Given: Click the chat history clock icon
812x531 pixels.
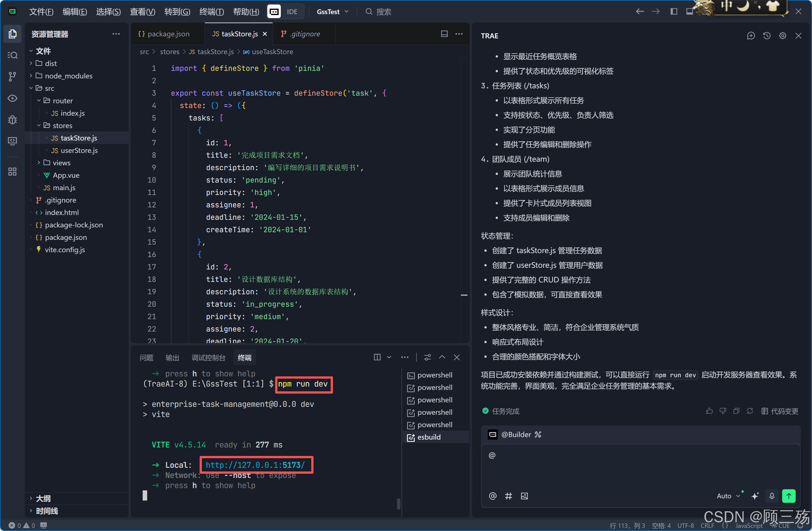Looking at the screenshot, I should point(767,36).
